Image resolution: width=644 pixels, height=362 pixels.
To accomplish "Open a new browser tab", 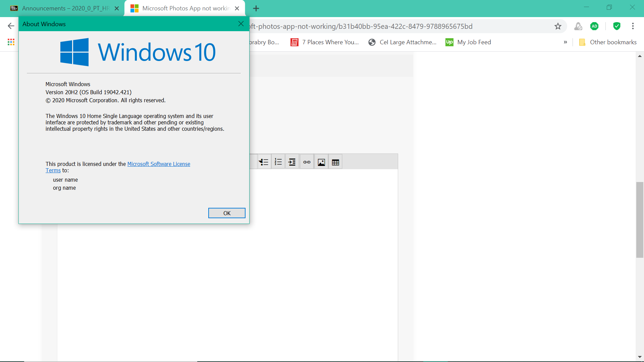I will tap(256, 8).
